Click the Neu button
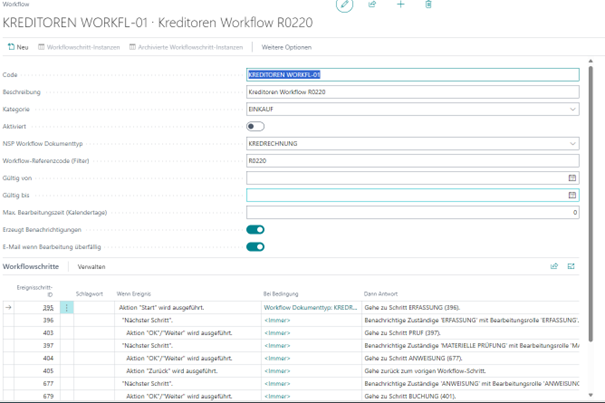This screenshot has height=403, width=605. [18, 47]
